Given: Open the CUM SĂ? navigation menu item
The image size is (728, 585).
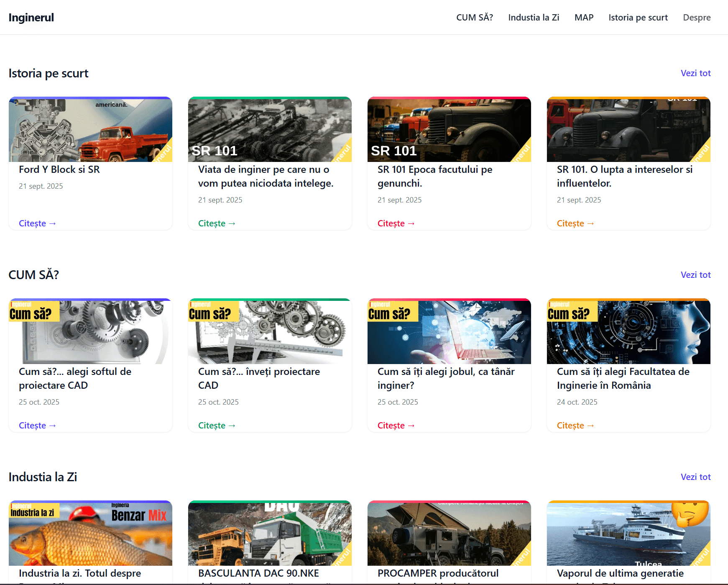Looking at the screenshot, I should pos(475,18).
